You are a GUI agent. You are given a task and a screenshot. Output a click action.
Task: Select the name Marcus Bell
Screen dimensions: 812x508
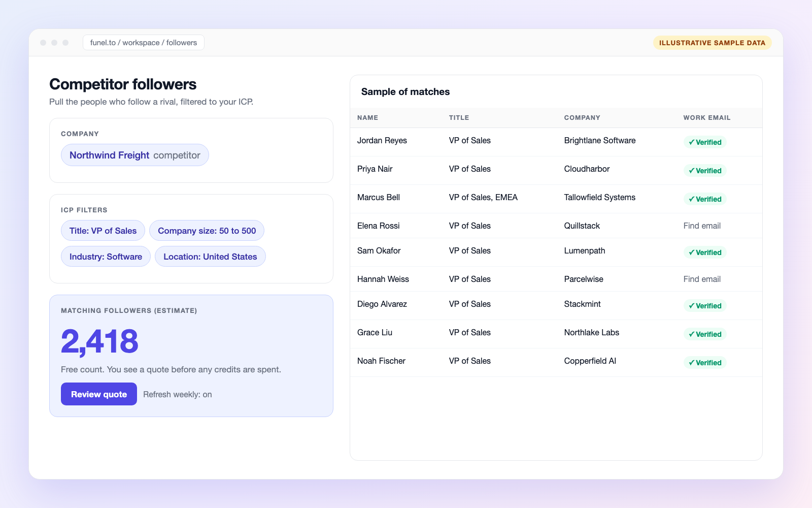coord(379,197)
